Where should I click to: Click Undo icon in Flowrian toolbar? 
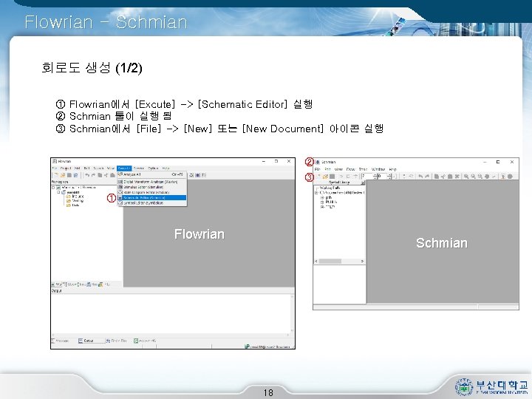(87, 175)
